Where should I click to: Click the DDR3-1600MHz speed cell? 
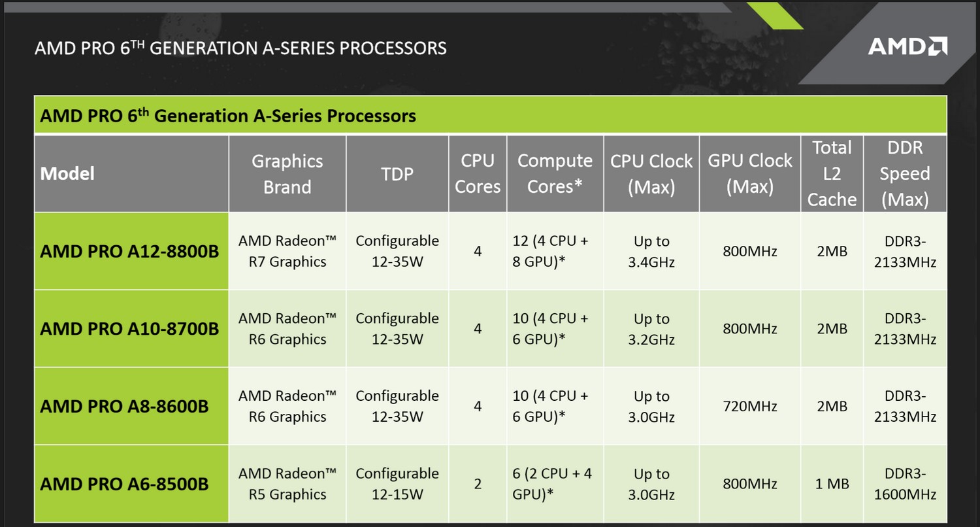(905, 484)
